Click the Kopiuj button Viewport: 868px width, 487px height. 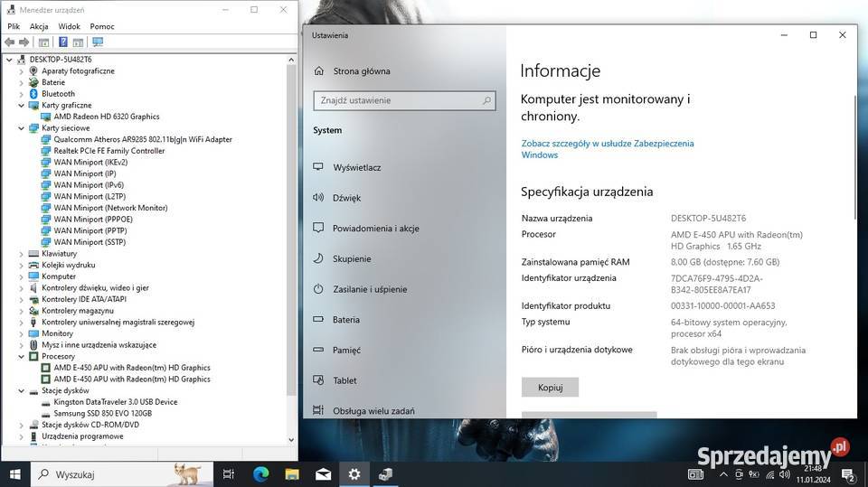pos(551,388)
